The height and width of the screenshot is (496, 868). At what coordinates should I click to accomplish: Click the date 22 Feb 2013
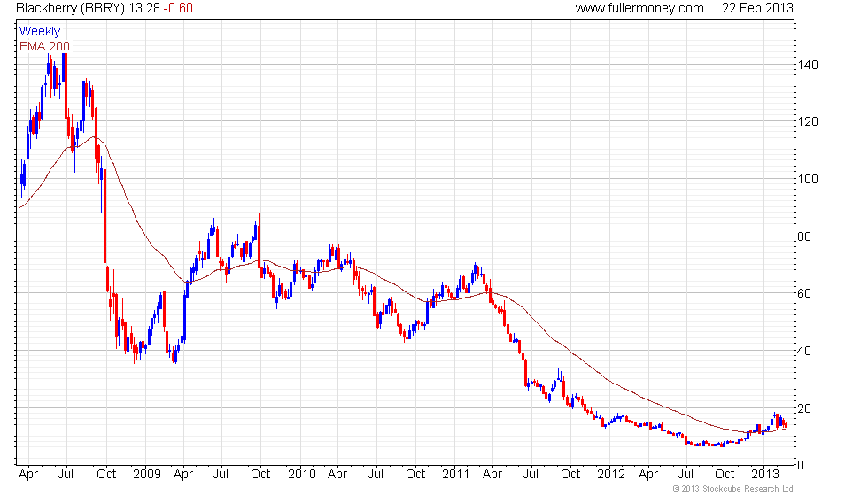click(757, 8)
